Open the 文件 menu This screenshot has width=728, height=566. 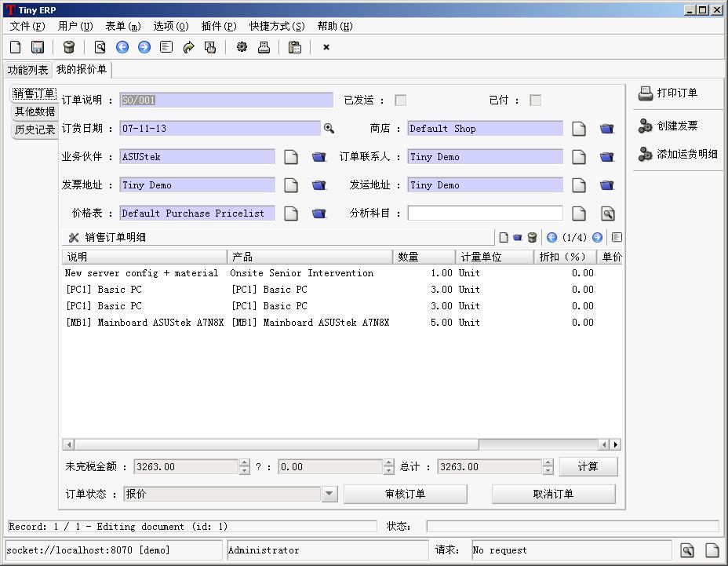point(27,26)
